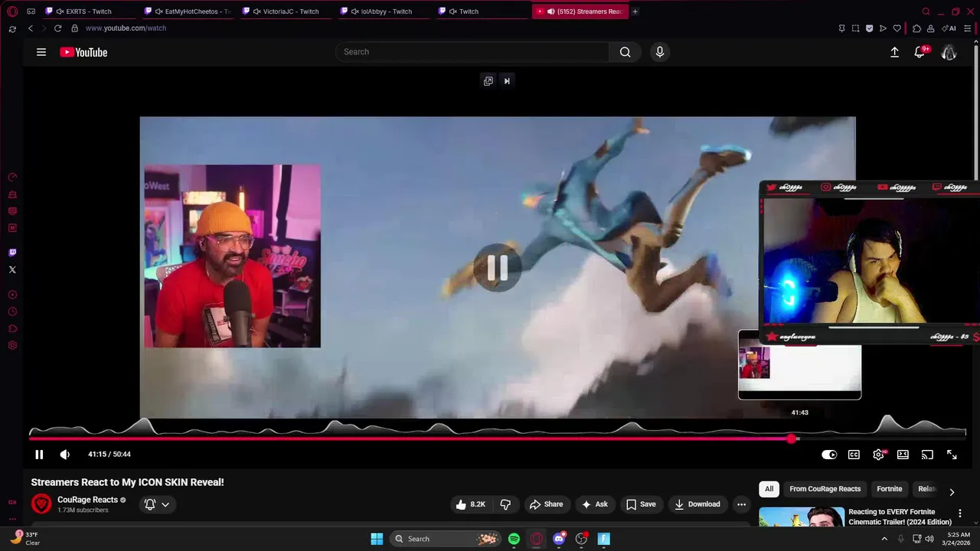Open Discord from the taskbar
980x551 pixels.
[559, 539]
